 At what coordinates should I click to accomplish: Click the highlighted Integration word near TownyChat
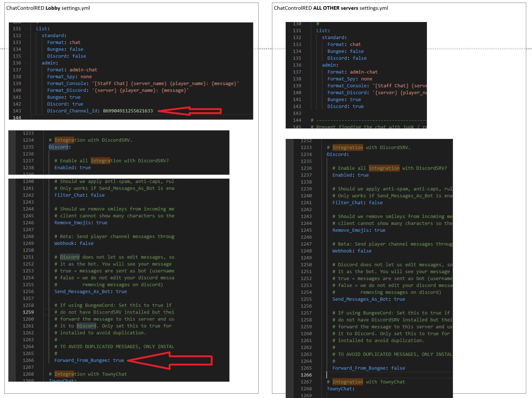click(64, 374)
